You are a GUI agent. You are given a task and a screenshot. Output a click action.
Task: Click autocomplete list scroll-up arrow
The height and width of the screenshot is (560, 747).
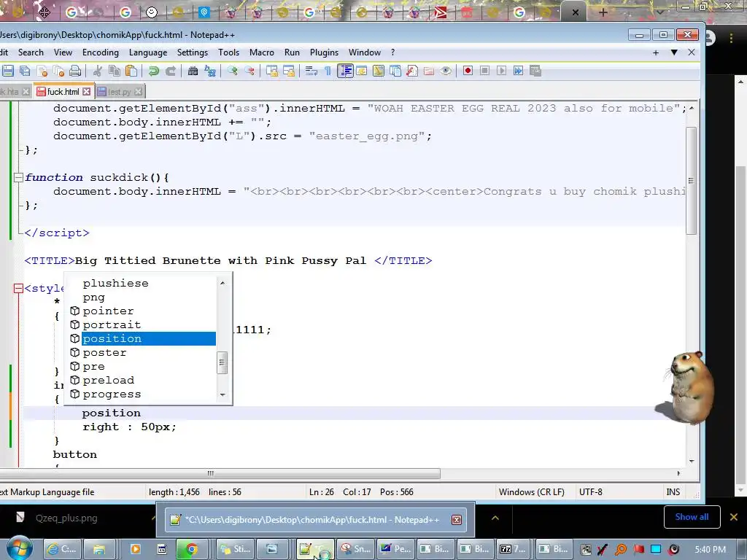222,283
